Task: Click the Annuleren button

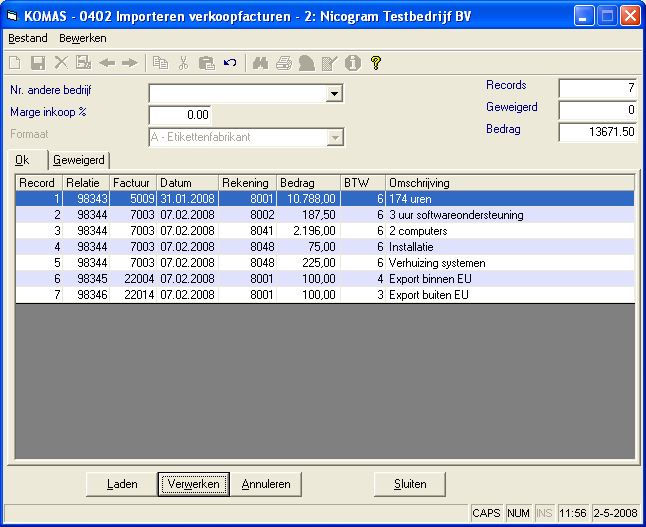Action: click(x=266, y=484)
